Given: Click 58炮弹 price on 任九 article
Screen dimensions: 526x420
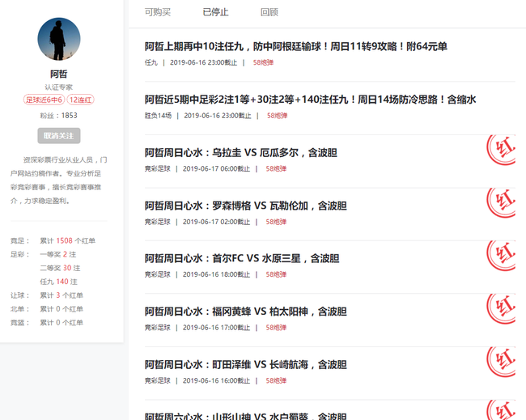Looking at the screenshot, I should coord(263,62).
